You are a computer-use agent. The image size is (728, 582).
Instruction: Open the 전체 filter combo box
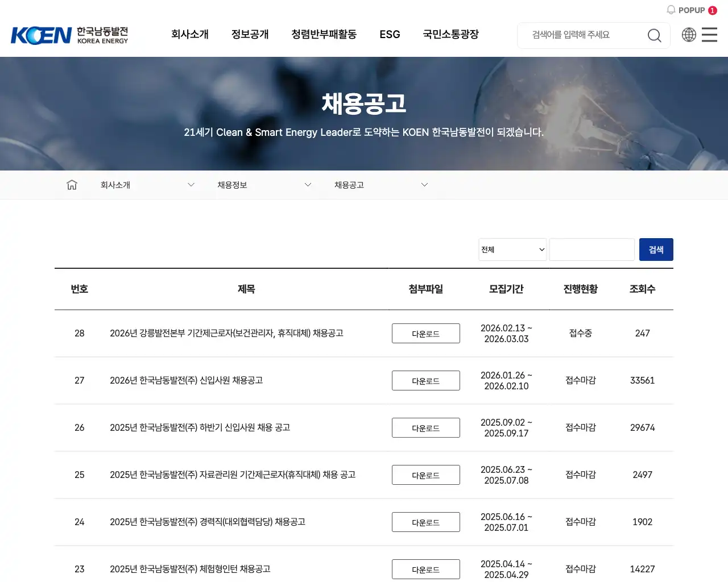(512, 249)
